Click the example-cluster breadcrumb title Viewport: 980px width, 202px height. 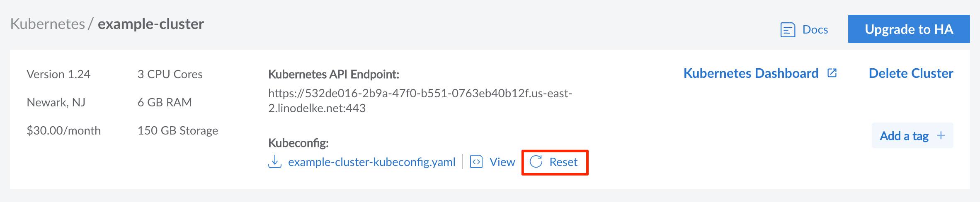(151, 24)
